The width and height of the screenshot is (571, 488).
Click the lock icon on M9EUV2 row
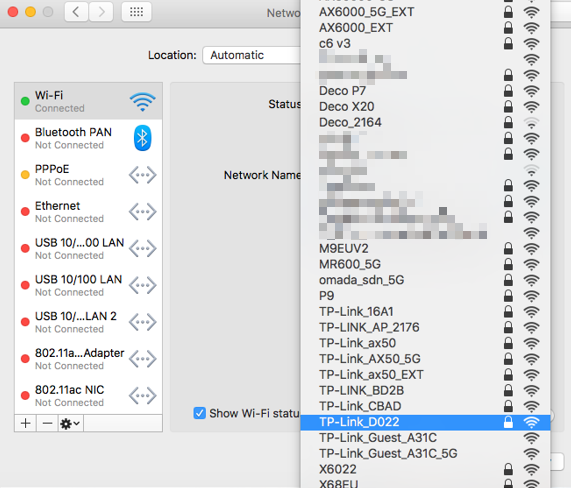click(508, 248)
